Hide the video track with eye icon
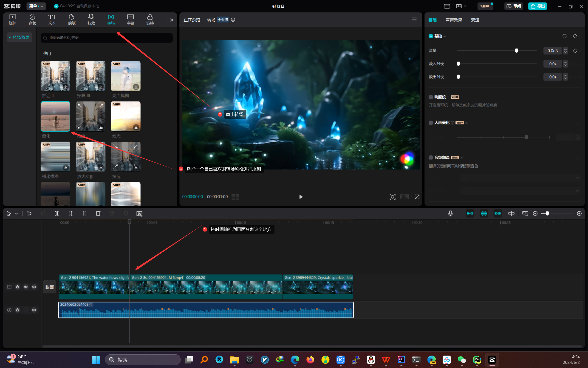588x368 pixels. [x=26, y=287]
